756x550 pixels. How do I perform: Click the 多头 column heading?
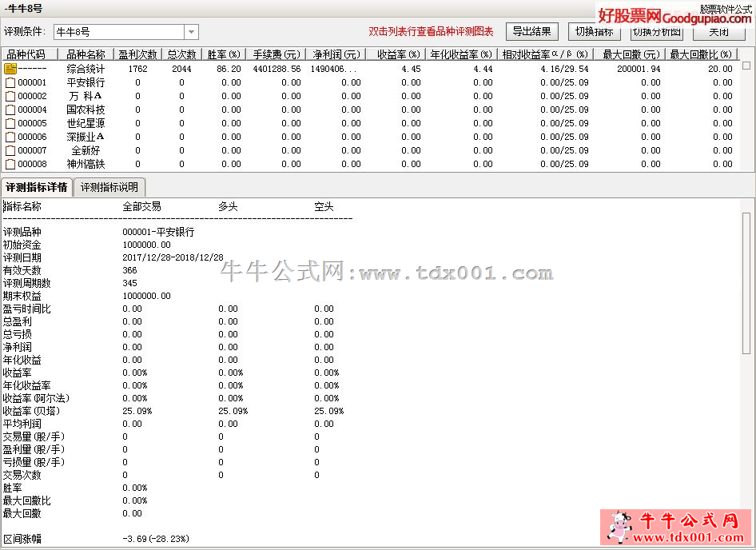click(x=228, y=206)
